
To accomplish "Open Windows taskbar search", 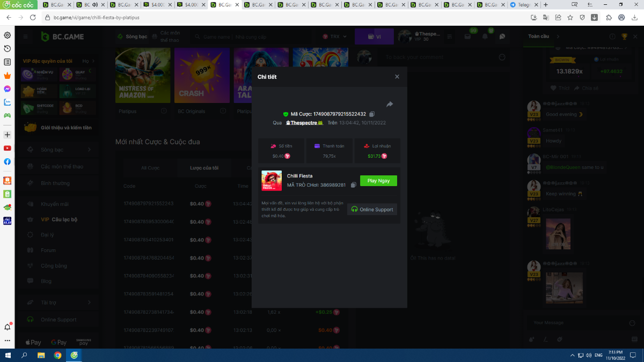I will 24,355.
